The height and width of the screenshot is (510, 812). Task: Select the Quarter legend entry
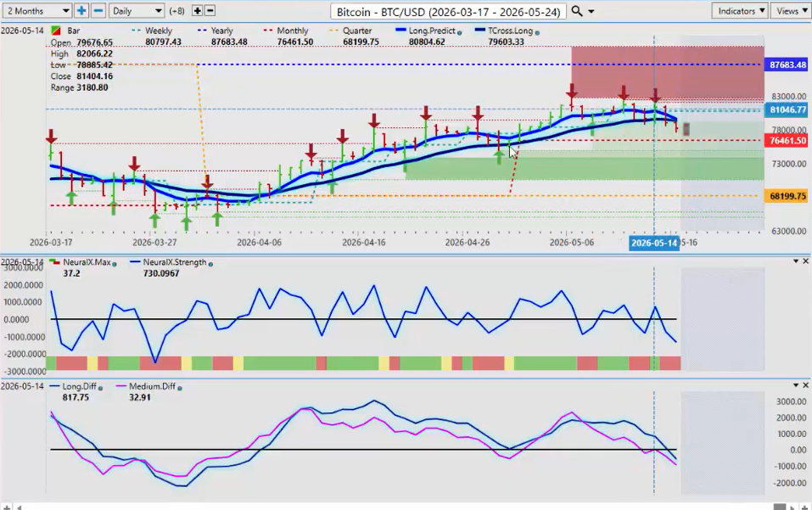pos(357,31)
